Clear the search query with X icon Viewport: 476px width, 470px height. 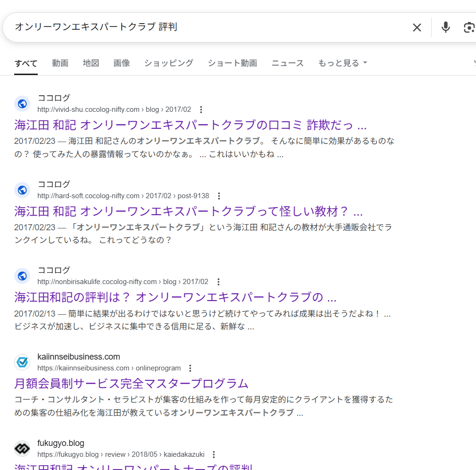417,27
